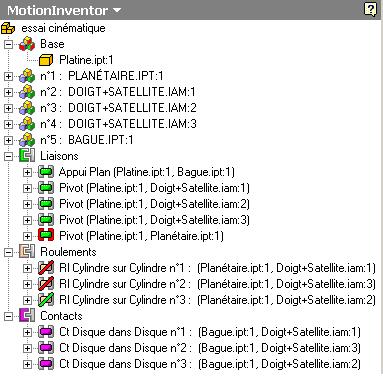The image size is (383, 378).
Task: Collapse the Liaisons group
Action: [8, 156]
